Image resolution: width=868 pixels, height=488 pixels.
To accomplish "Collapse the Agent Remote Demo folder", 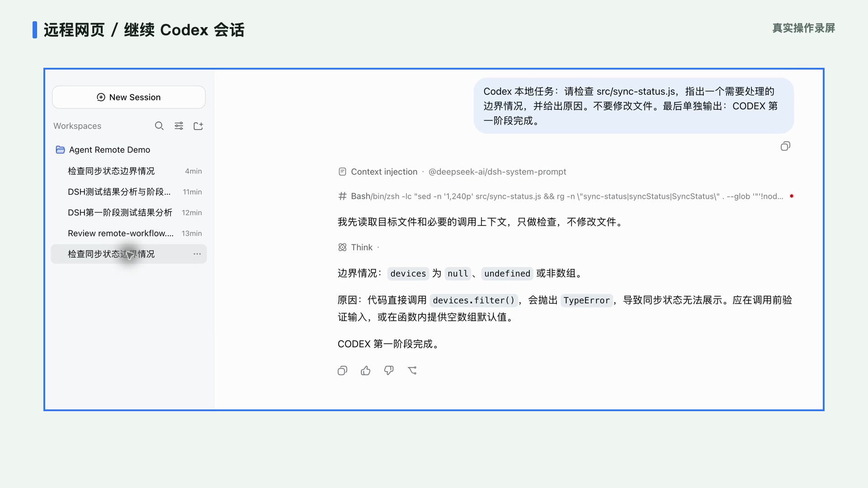I will [103, 150].
